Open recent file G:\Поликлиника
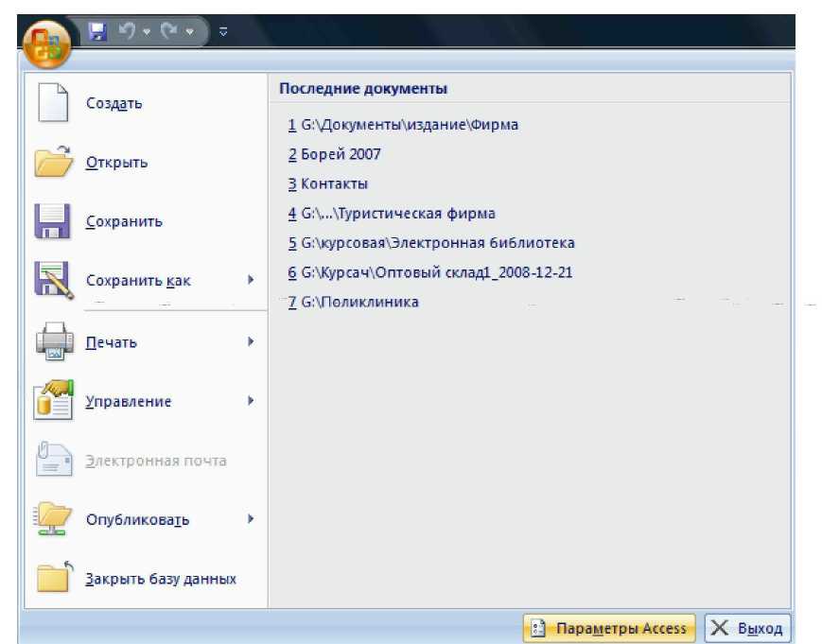822x644 pixels. (354, 302)
